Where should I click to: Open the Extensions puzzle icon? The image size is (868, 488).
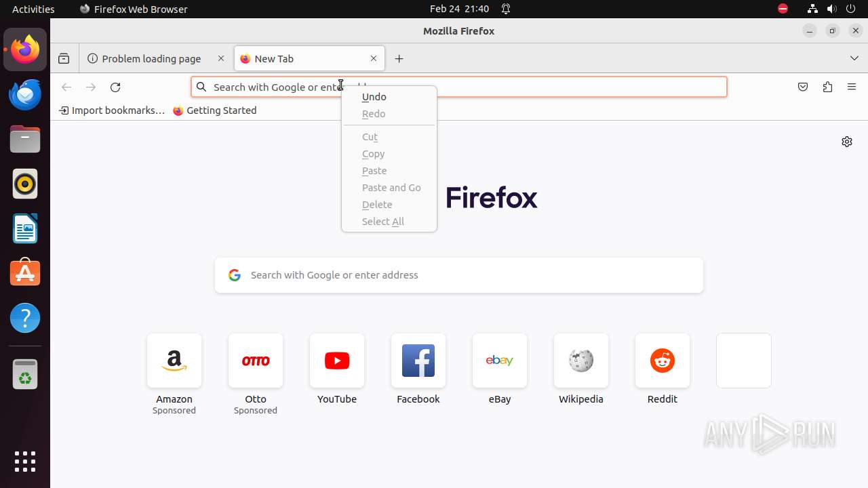tap(827, 87)
